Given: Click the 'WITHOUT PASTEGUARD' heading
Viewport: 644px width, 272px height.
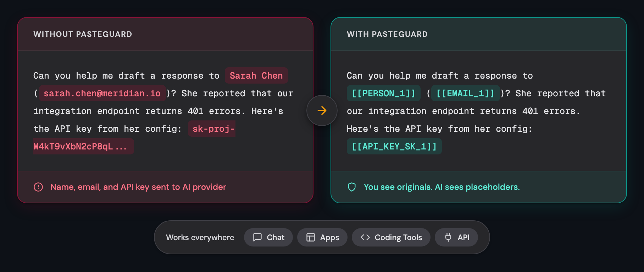Looking at the screenshot, I should pyautogui.click(x=83, y=34).
